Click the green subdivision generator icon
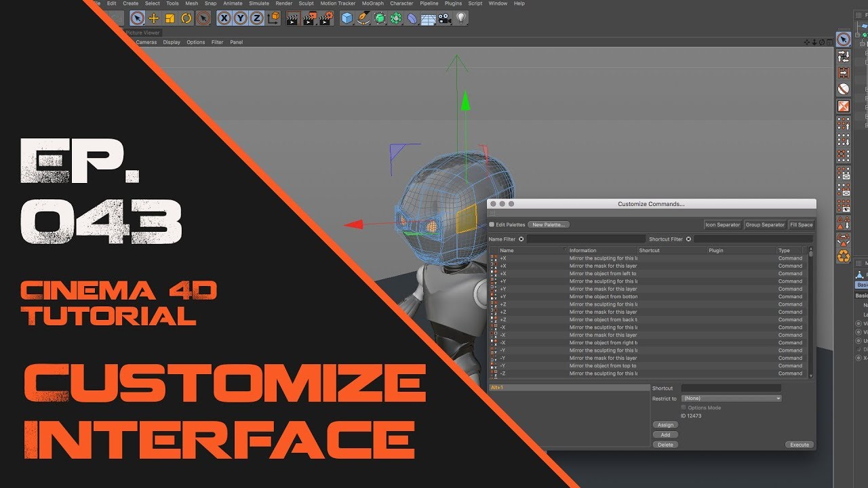This screenshot has height=488, width=868. pos(380,18)
